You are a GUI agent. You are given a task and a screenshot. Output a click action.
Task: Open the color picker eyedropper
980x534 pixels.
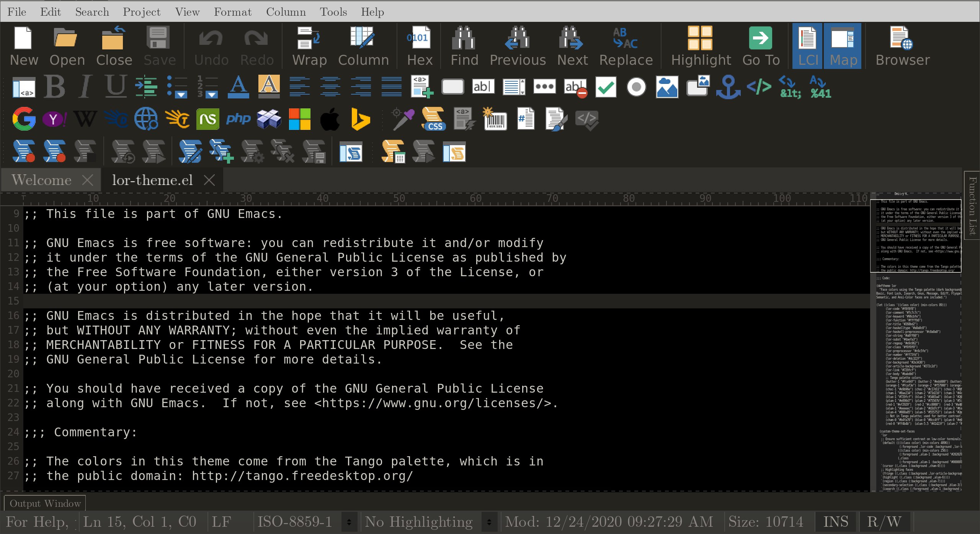point(403,119)
